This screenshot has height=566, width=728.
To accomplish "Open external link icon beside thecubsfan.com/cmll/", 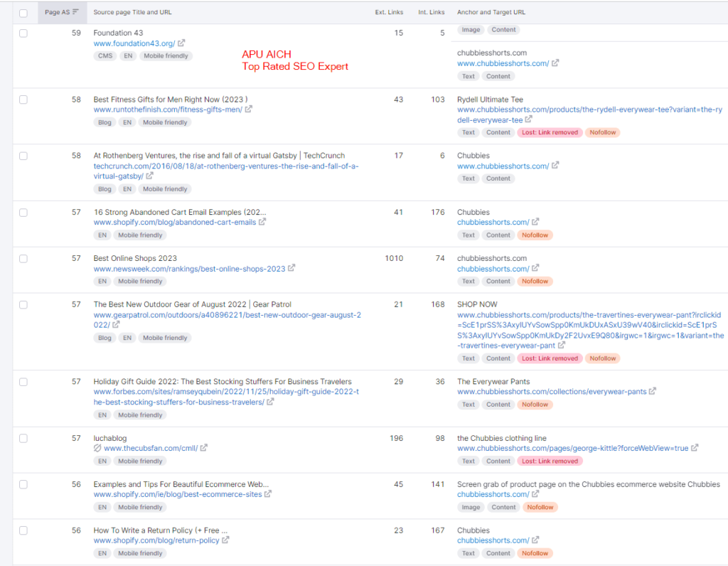I will coord(204,448).
